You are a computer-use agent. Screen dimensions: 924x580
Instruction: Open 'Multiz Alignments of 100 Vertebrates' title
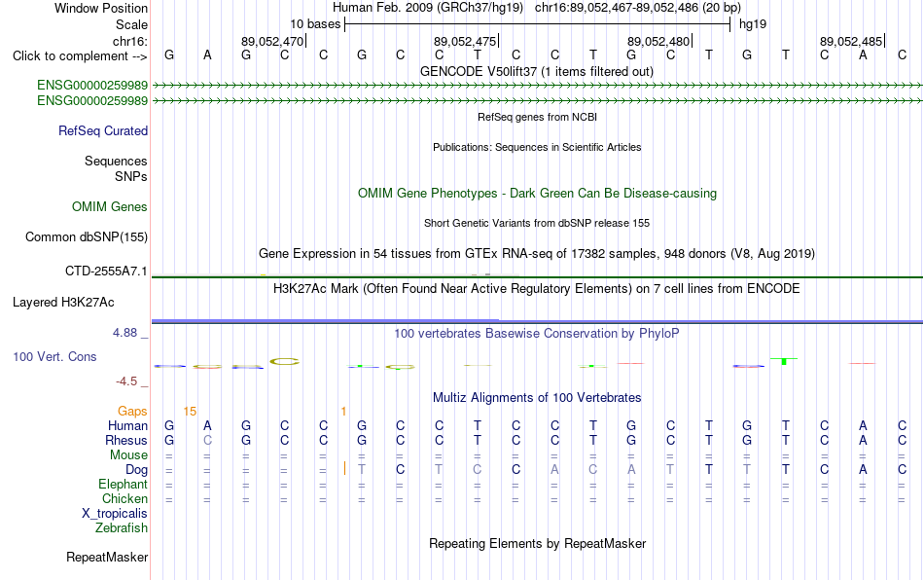click(537, 398)
